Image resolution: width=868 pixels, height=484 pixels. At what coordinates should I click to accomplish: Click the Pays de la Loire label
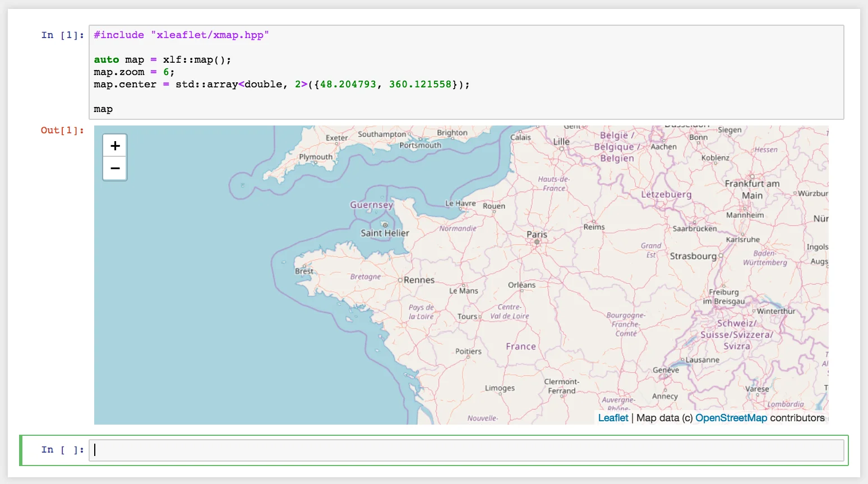point(421,312)
